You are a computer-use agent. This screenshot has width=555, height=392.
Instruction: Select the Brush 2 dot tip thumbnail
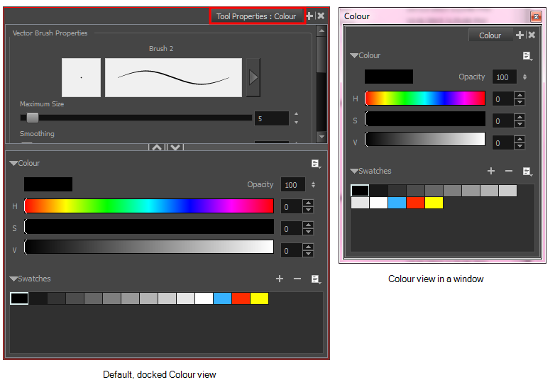(81, 77)
